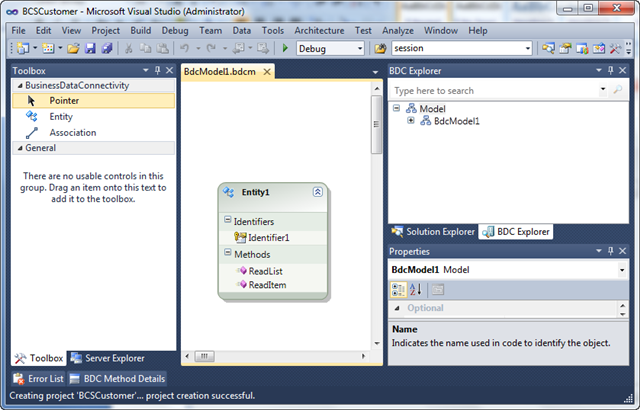Click the Property Pages icon in Properties
The height and width of the screenshot is (410, 640).
point(438,290)
